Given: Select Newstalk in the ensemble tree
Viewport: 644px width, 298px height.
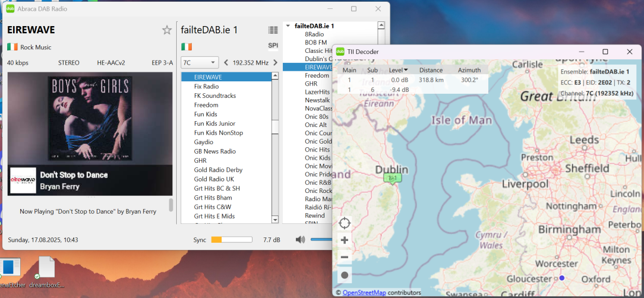Looking at the screenshot, I should [x=317, y=100].
